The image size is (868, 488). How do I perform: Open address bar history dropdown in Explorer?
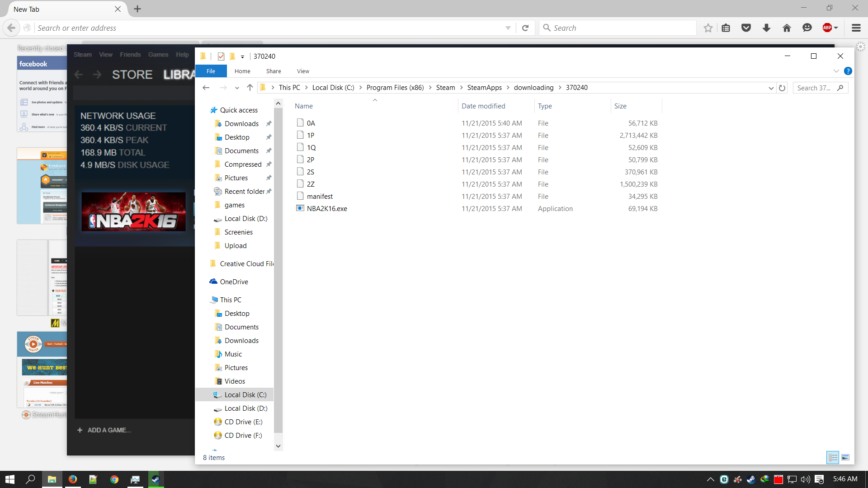point(771,88)
